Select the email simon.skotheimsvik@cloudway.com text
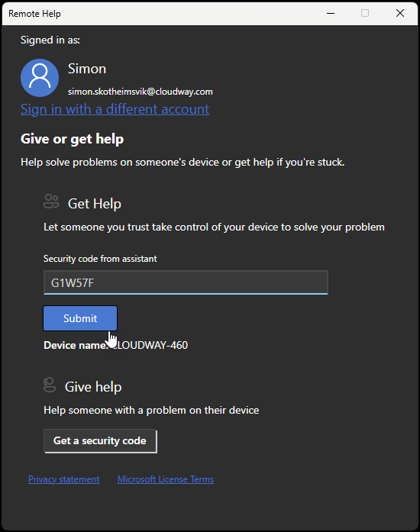This screenshot has width=420, height=532. point(141,92)
